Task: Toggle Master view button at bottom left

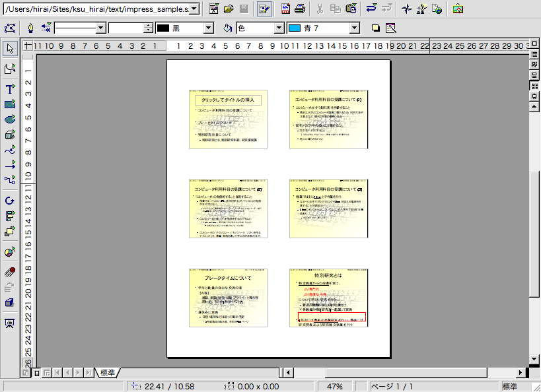Action: [36, 373]
